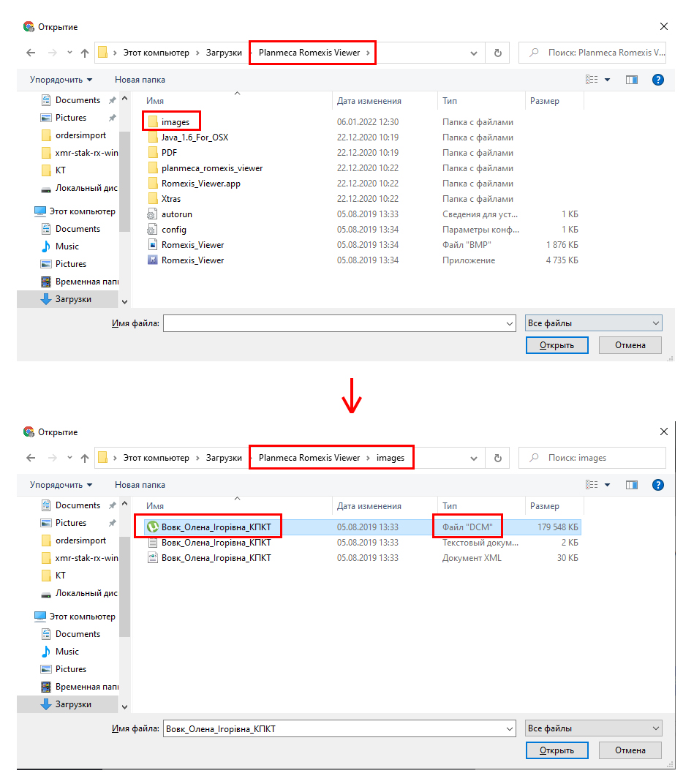Open view options arrow in the upper dialog

coord(608,80)
